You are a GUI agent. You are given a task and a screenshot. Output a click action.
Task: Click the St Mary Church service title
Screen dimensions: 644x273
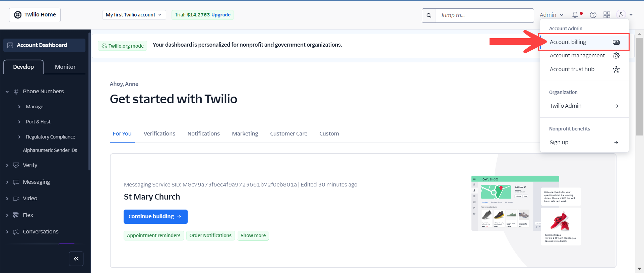coord(152,197)
